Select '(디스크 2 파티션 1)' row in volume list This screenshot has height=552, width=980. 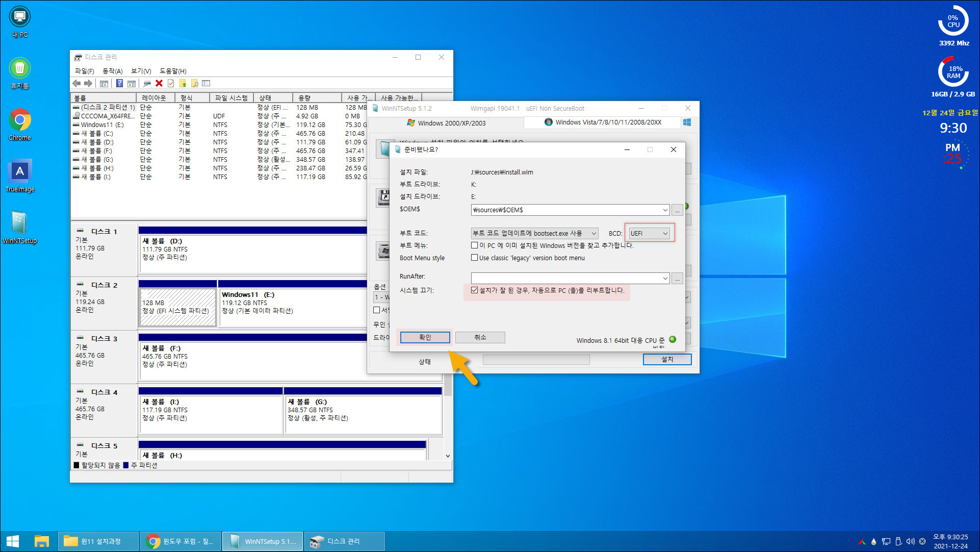pyautogui.click(x=219, y=107)
